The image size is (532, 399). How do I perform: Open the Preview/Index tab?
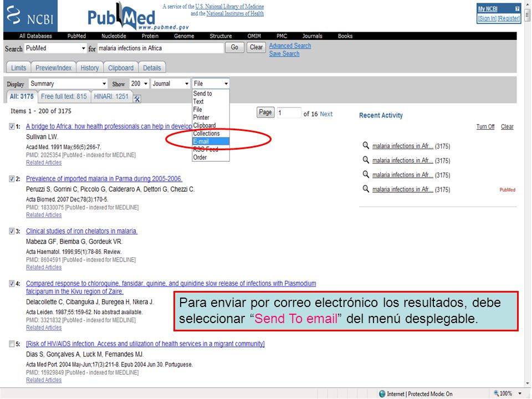(x=54, y=68)
